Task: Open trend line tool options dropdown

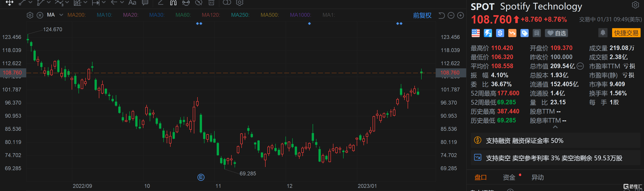Action: [31, 2]
